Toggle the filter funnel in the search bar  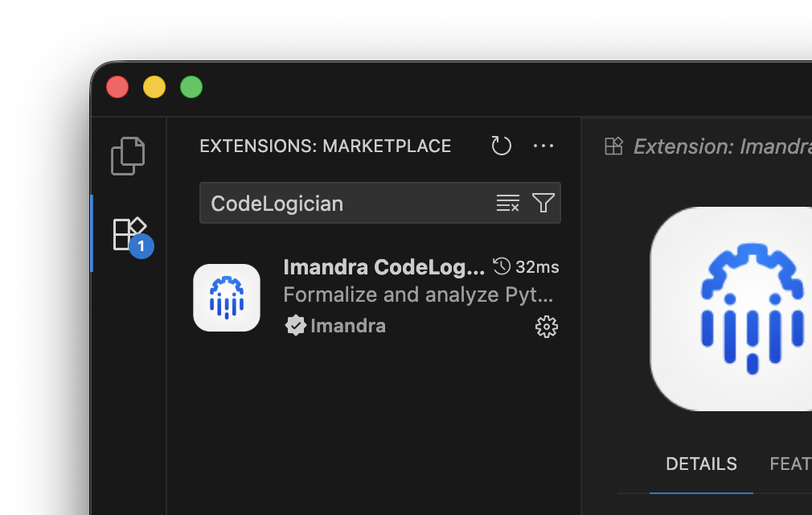[543, 203]
